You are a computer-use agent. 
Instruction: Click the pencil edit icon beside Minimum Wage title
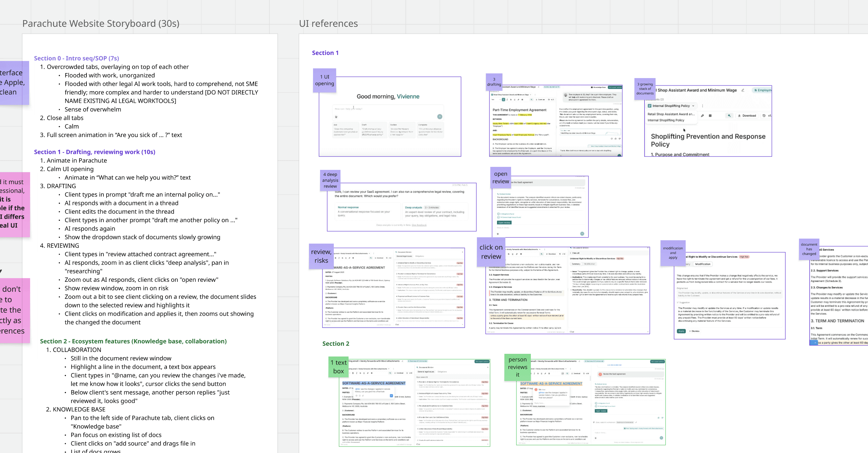(x=743, y=90)
